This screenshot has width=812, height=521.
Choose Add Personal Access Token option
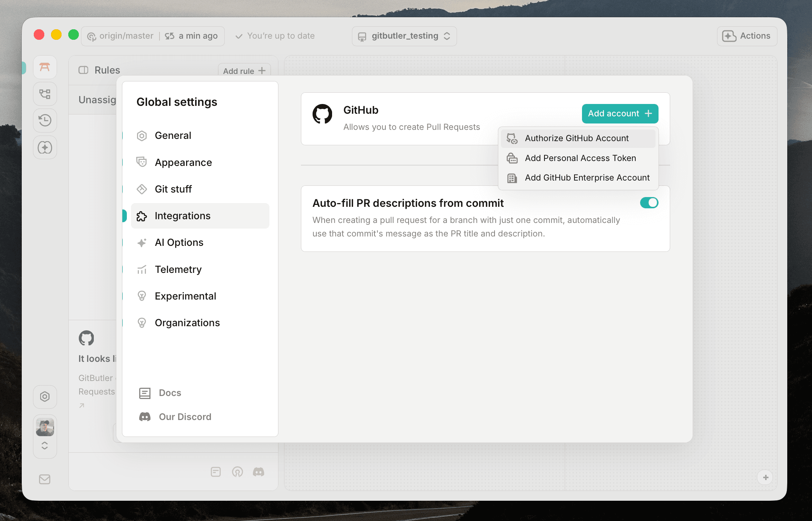(580, 158)
